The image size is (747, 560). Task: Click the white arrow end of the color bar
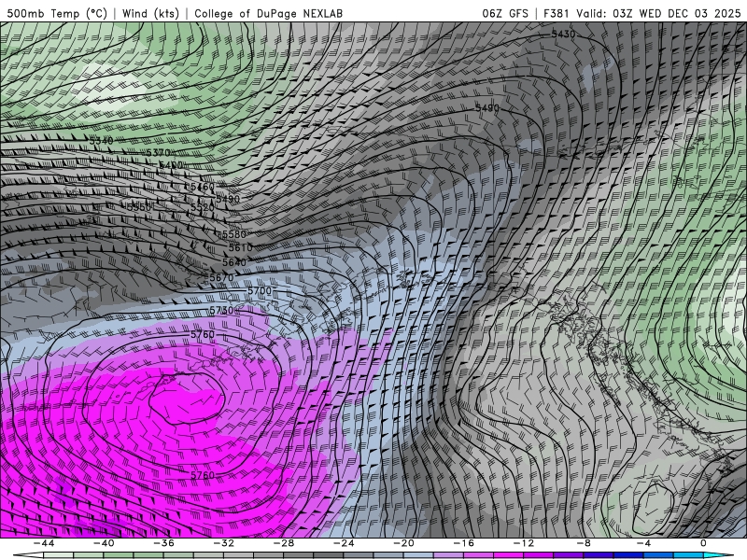tap(28, 555)
